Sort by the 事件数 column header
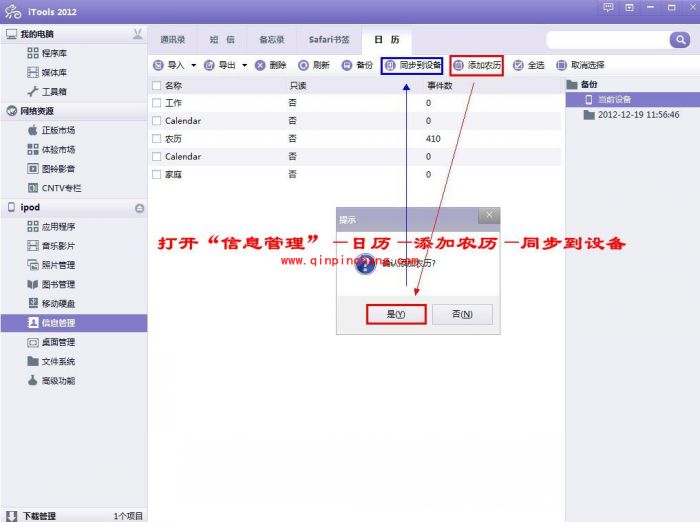This screenshot has width=700, height=522. 440,85
